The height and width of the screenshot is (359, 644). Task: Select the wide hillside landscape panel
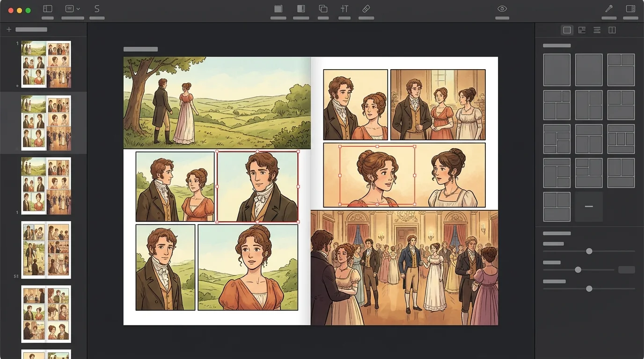tap(217, 103)
